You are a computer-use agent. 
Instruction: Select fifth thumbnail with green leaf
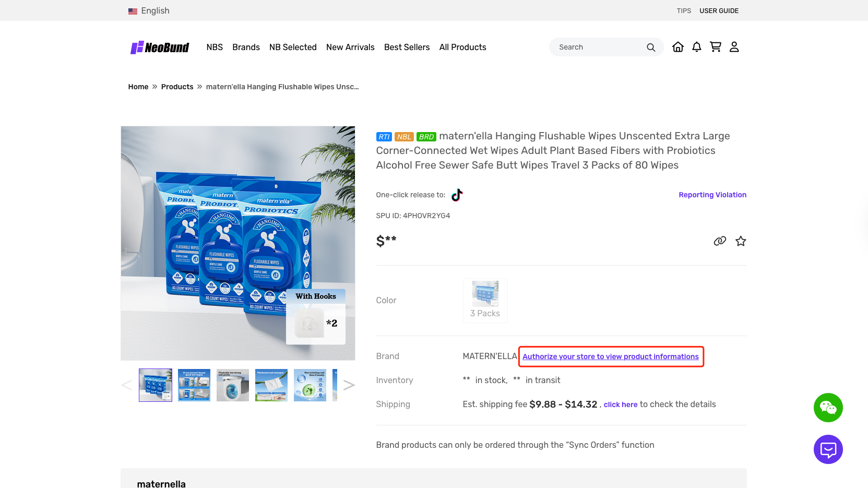(x=310, y=385)
